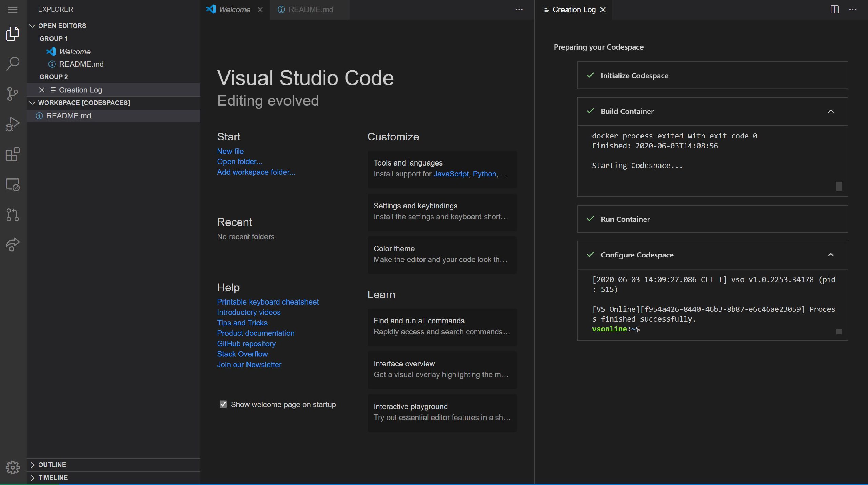Screen dimensions: 868x485
Task: Click the VS Code icon on Welcome tab
Action: pos(211,9)
